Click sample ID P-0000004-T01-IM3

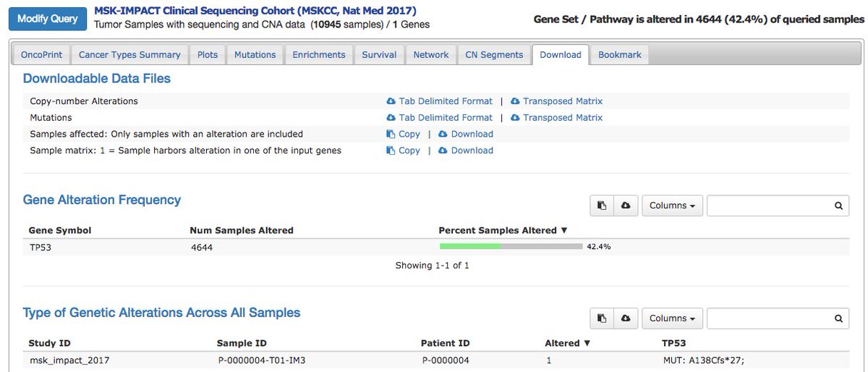pyautogui.click(x=263, y=360)
